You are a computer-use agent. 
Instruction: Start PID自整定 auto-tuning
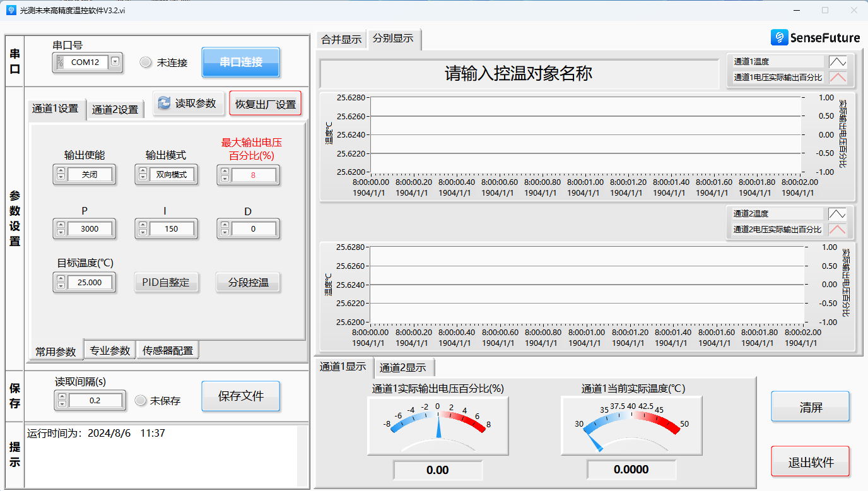[x=166, y=282]
